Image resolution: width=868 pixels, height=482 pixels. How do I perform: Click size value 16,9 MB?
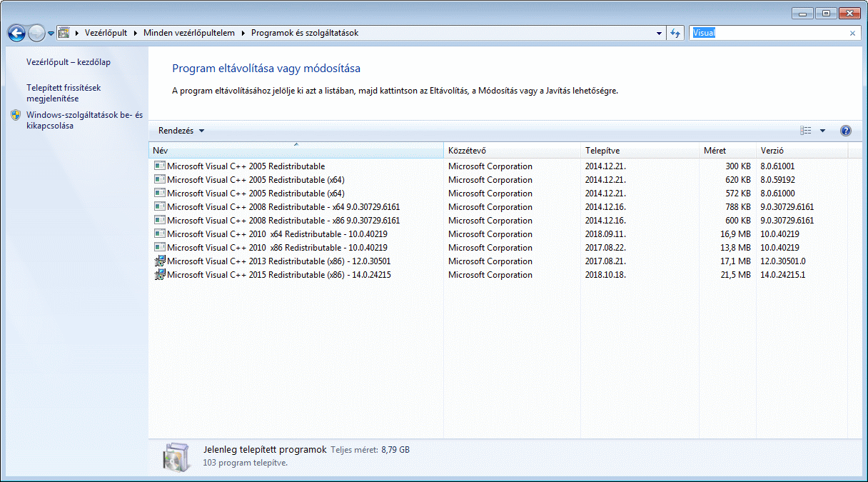coord(735,234)
